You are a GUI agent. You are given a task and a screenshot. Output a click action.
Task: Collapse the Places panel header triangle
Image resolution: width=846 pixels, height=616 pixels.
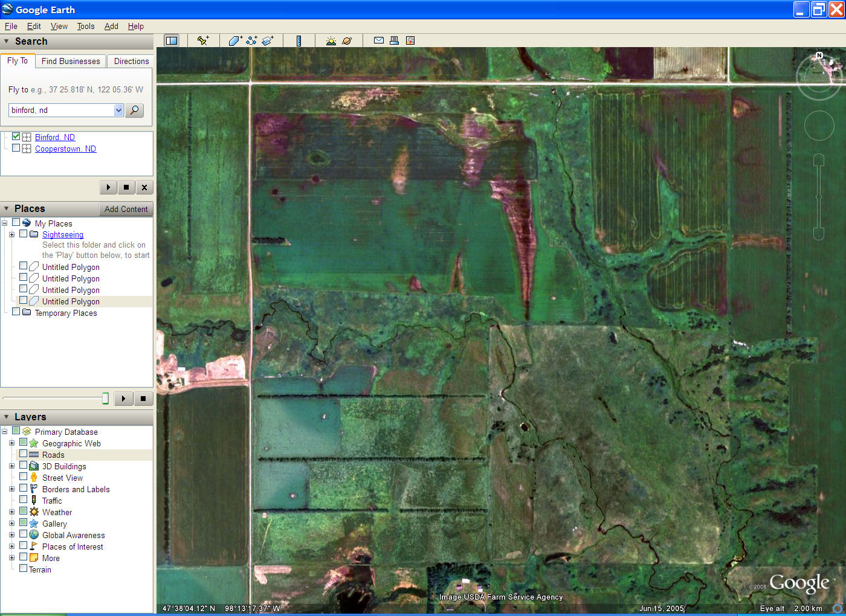pyautogui.click(x=7, y=209)
